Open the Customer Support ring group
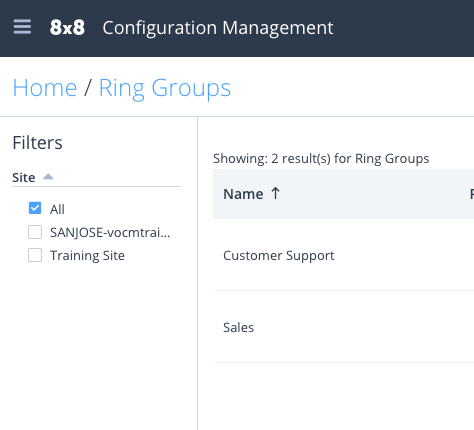Image resolution: width=474 pixels, height=430 pixels. pyautogui.click(x=278, y=256)
